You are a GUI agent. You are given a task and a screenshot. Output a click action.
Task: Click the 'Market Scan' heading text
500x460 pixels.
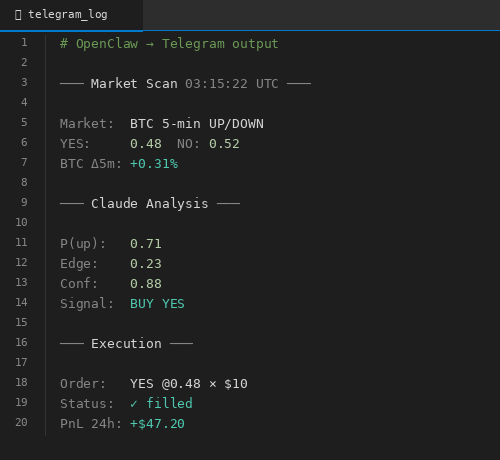pos(134,84)
